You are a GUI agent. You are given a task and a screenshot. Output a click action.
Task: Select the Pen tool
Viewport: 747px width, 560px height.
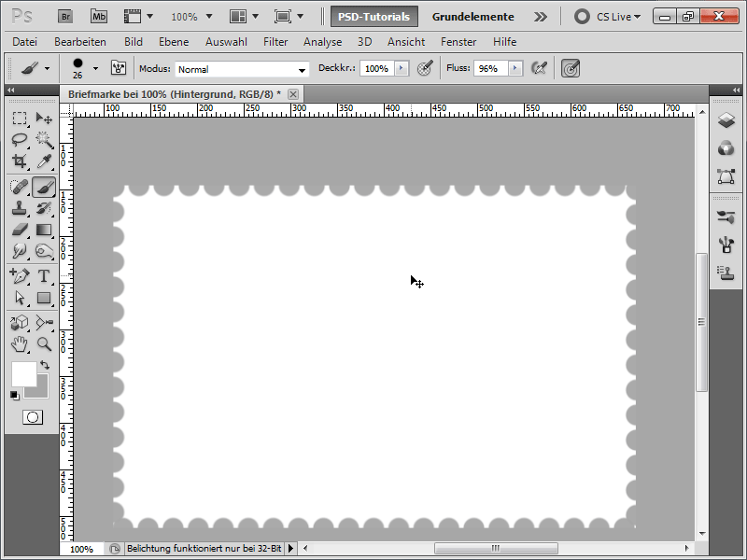click(x=20, y=276)
